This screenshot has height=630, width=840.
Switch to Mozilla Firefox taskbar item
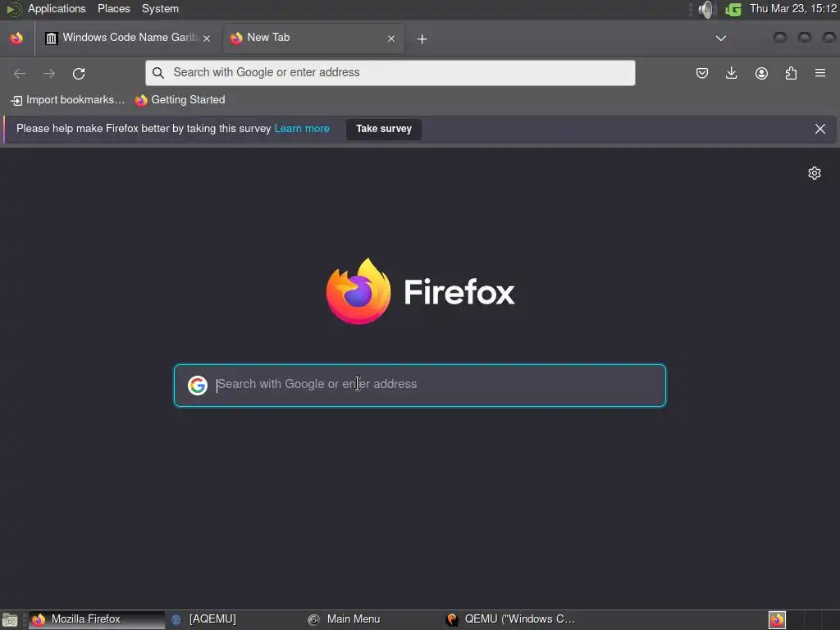(97, 620)
